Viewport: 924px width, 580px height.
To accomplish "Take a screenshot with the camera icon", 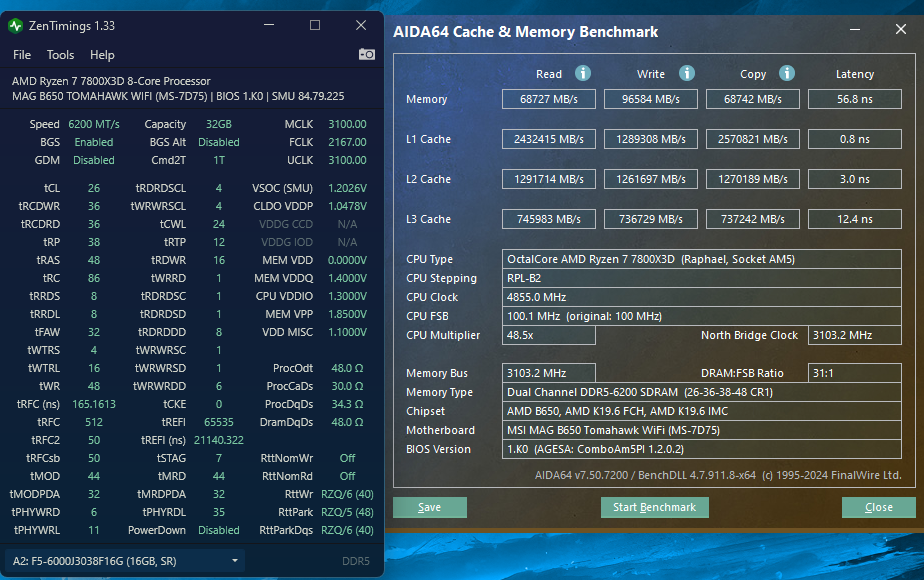I will coord(367,54).
